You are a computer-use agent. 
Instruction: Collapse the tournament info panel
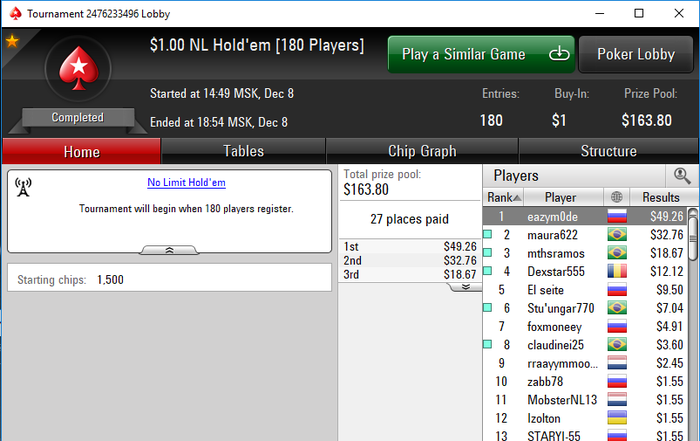coord(169,250)
